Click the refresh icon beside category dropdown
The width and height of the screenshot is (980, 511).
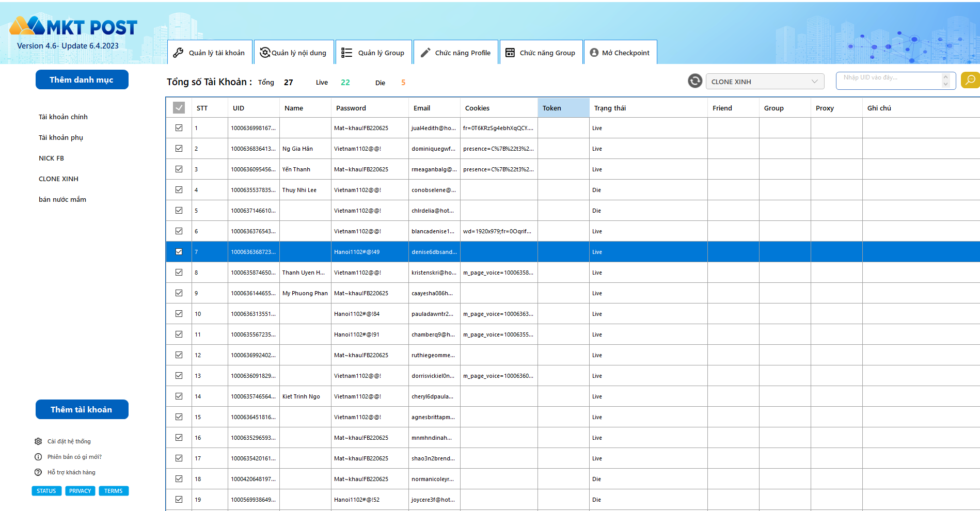[x=695, y=81]
